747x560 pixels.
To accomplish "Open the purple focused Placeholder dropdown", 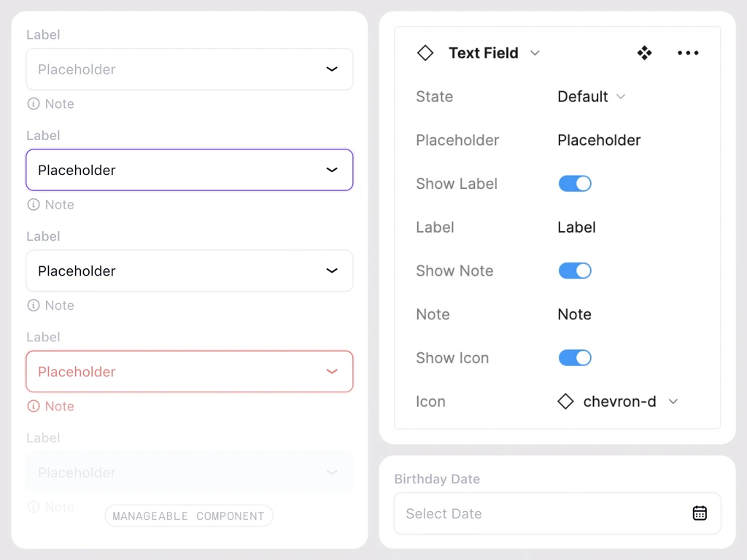I will click(x=189, y=170).
